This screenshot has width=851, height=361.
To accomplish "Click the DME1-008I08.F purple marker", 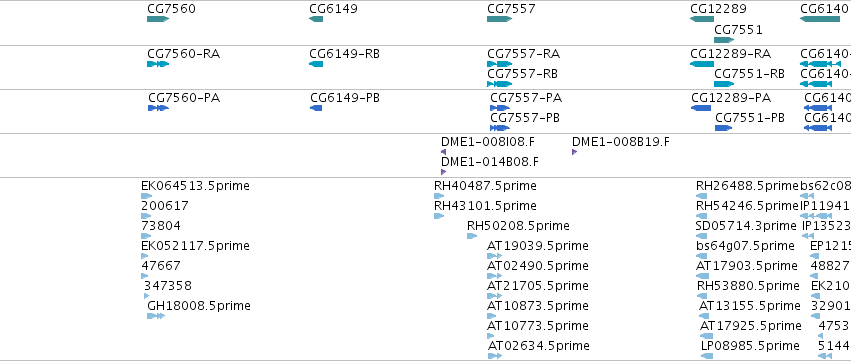I will [x=443, y=152].
